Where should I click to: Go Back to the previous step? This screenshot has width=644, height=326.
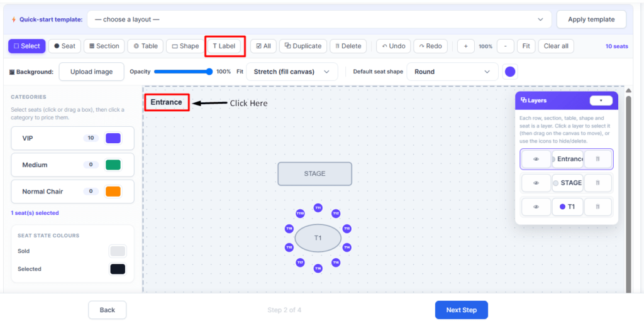[x=107, y=310]
